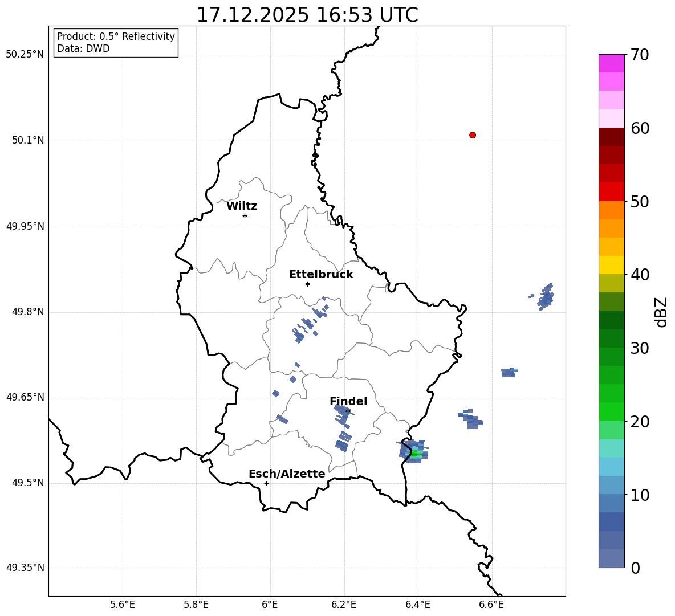Click the colorbar tick label 10
The image size is (675, 616).
[x=640, y=495]
